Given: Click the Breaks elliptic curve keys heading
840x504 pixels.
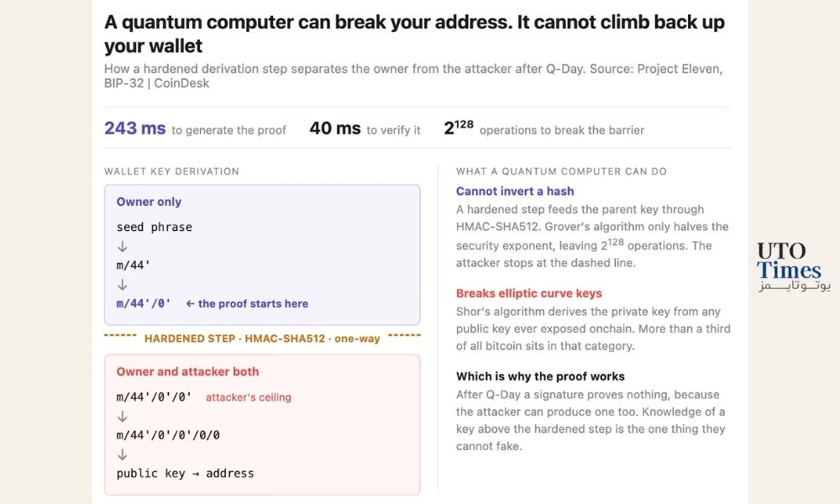Looking at the screenshot, I should point(528,293).
